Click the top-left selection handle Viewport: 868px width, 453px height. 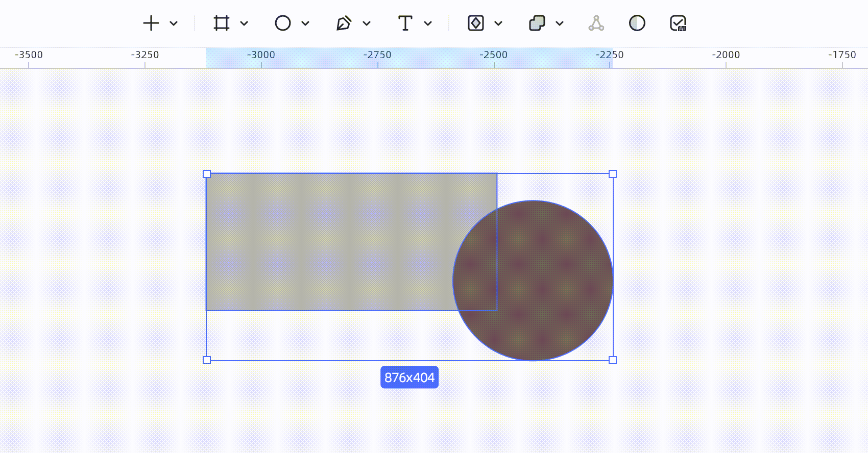pos(207,174)
